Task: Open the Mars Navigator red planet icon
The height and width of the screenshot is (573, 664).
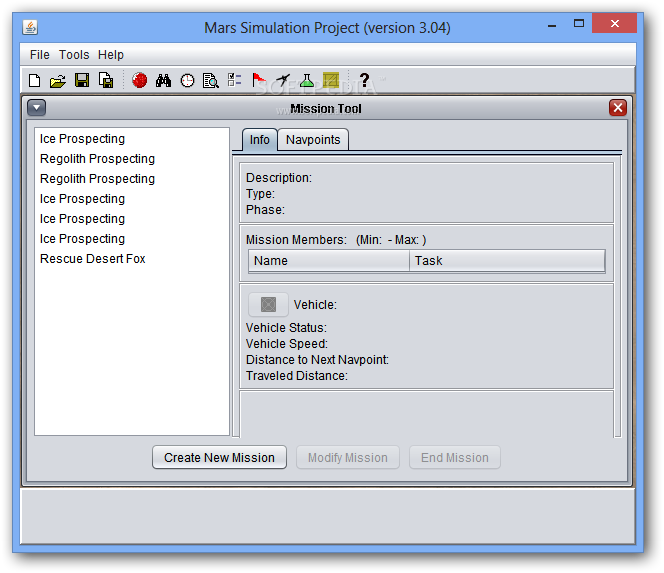Action: pyautogui.click(x=139, y=80)
